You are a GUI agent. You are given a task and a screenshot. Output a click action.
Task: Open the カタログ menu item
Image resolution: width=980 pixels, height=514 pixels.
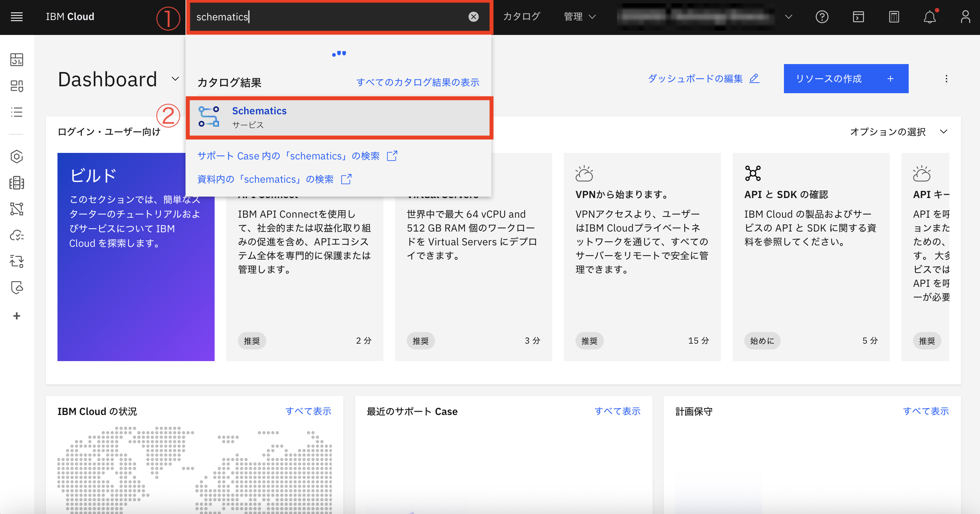click(522, 16)
